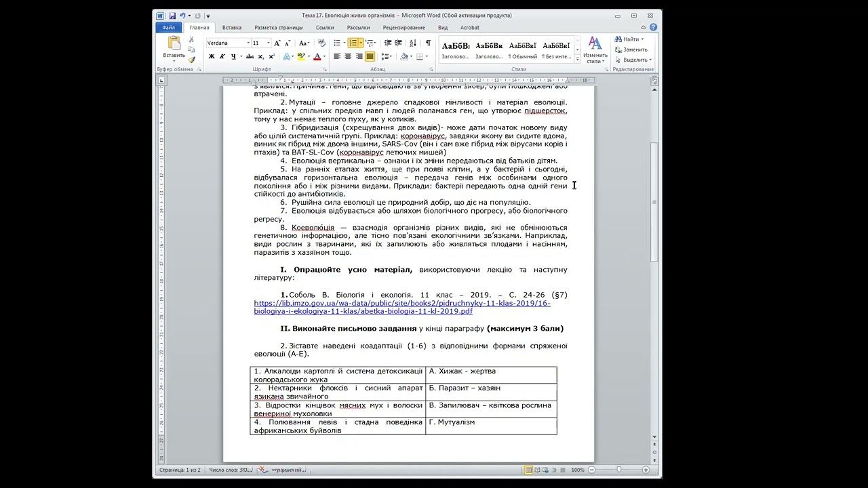Click the Вставить paste button
The height and width of the screenshot is (488, 868).
(x=174, y=47)
